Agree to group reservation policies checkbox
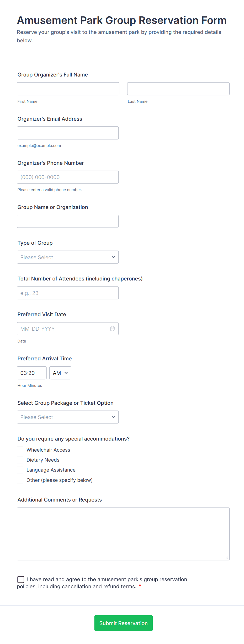Screen dimensions: 244x644 coord(21,579)
